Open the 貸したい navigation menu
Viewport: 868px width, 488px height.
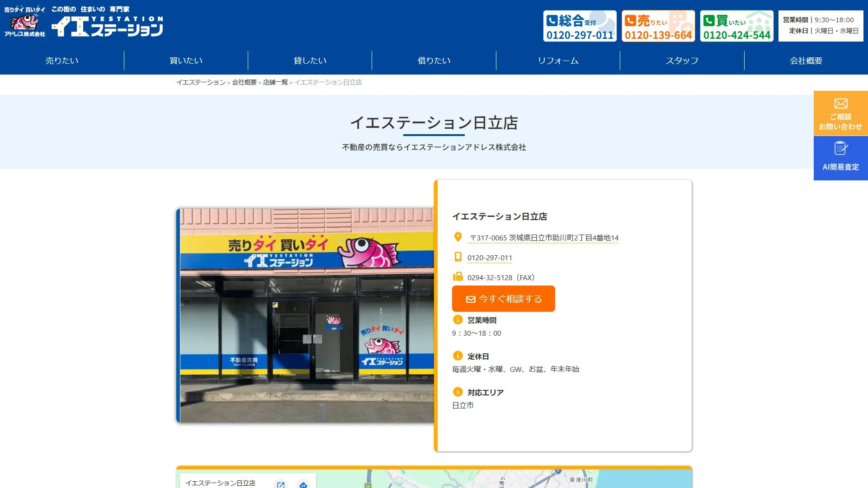pyautogui.click(x=310, y=61)
